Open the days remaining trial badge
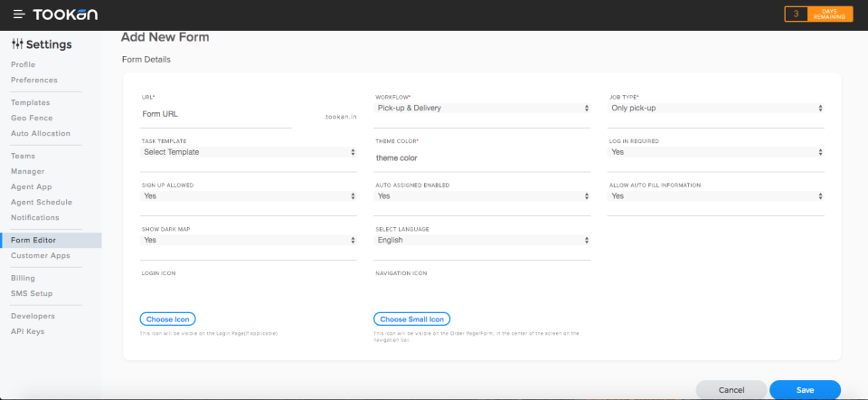The image size is (868, 400). pyautogui.click(x=818, y=14)
